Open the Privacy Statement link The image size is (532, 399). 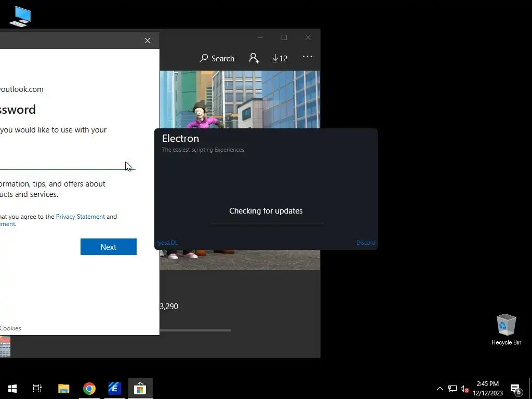81,217
